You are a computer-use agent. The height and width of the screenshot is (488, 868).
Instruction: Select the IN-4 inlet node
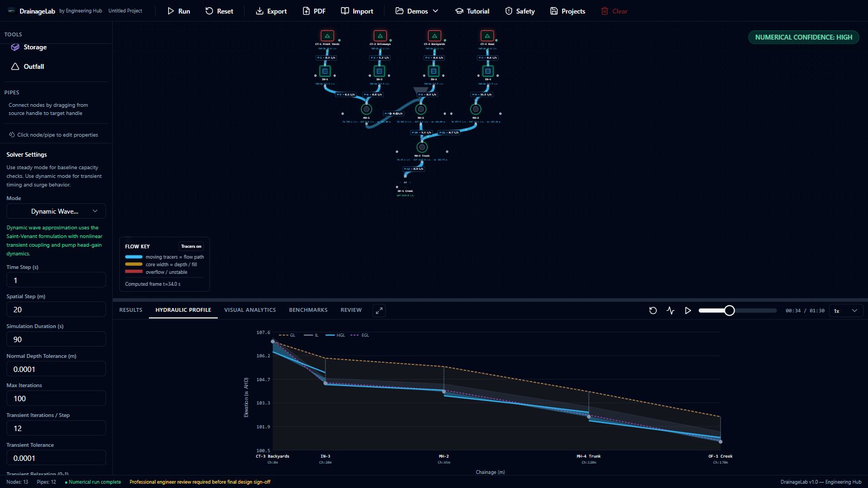coord(488,71)
